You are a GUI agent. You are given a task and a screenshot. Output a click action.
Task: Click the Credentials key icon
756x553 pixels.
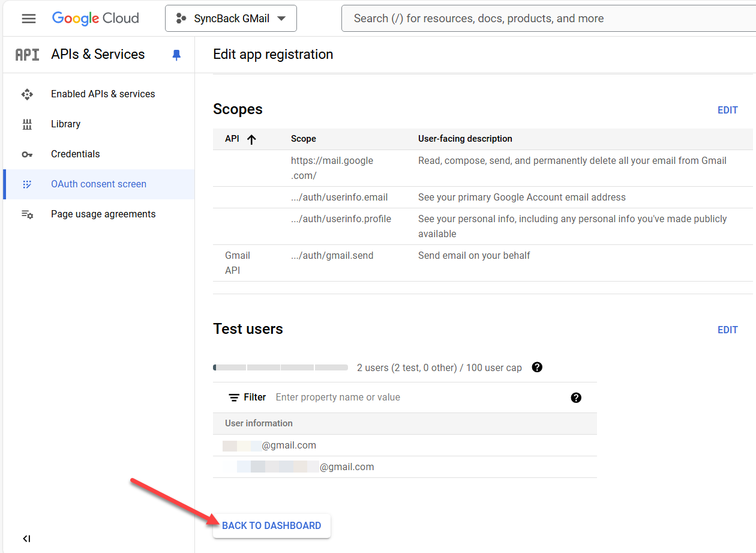coord(27,154)
